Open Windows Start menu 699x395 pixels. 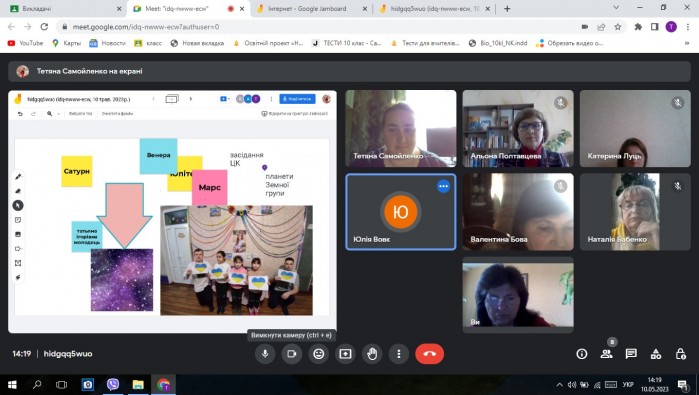[x=12, y=384]
